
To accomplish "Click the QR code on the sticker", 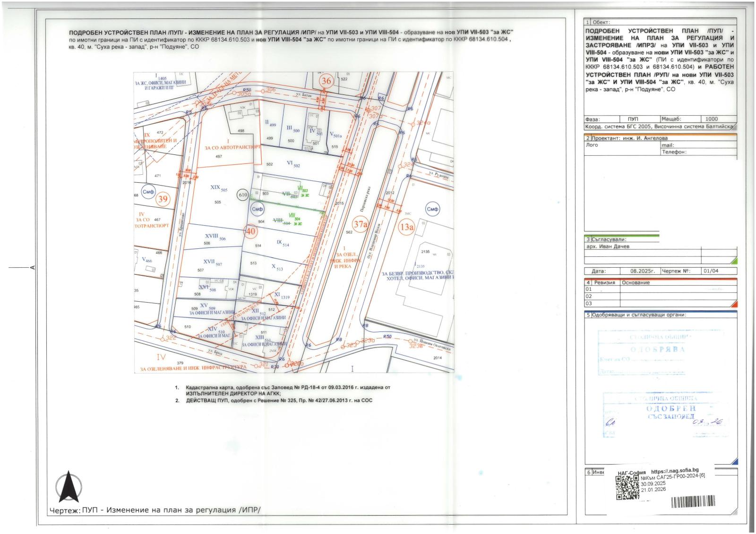I will 627,487.
